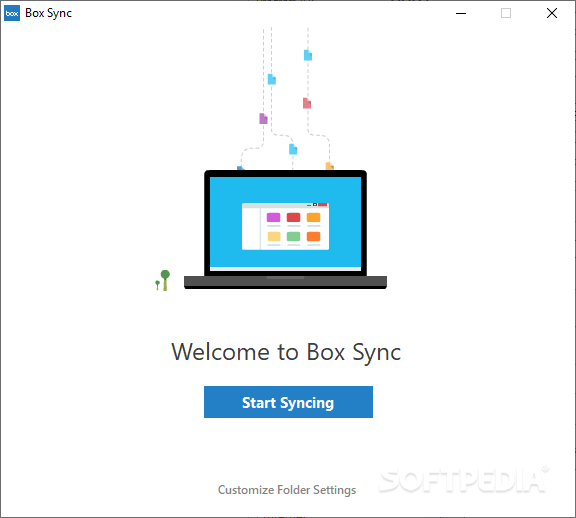Screen dimensions: 576x518
Task: Click the Box logo icon in title bar
Action: 12,13
